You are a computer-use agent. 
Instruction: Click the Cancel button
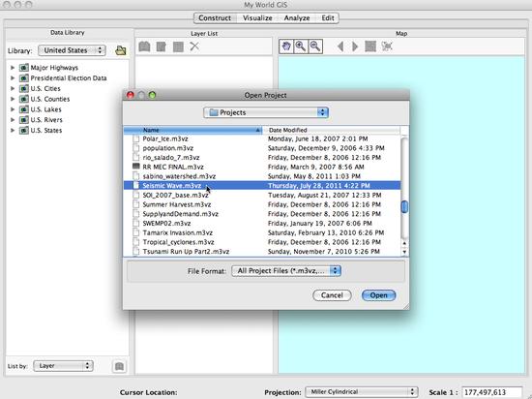[332, 295]
